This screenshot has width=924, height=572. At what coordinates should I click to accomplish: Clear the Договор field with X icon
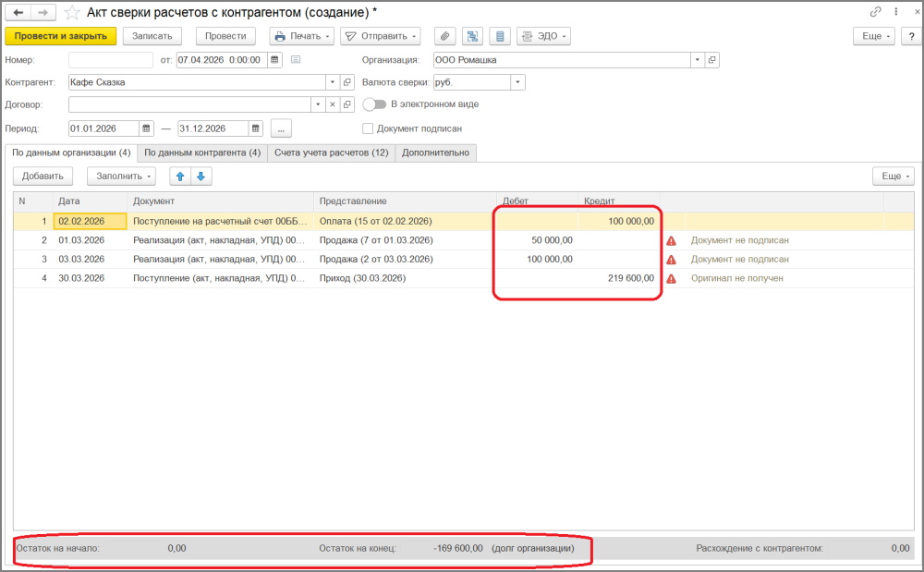[333, 104]
